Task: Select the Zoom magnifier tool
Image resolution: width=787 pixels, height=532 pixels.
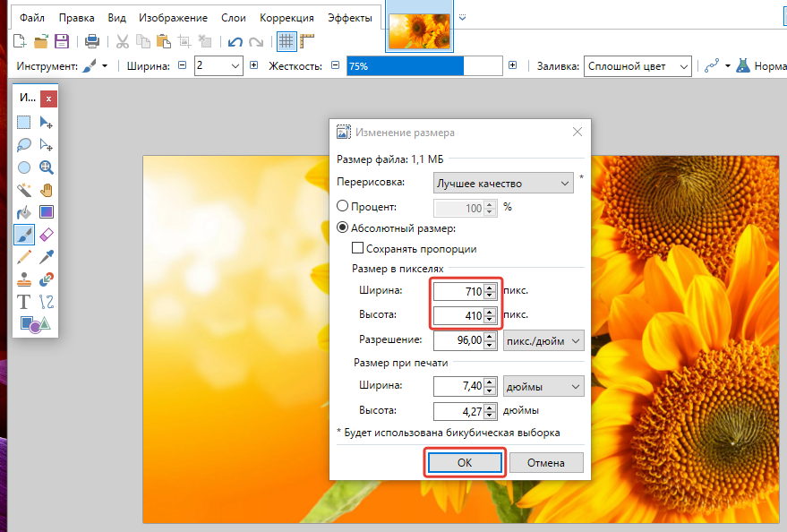Action: click(x=47, y=167)
